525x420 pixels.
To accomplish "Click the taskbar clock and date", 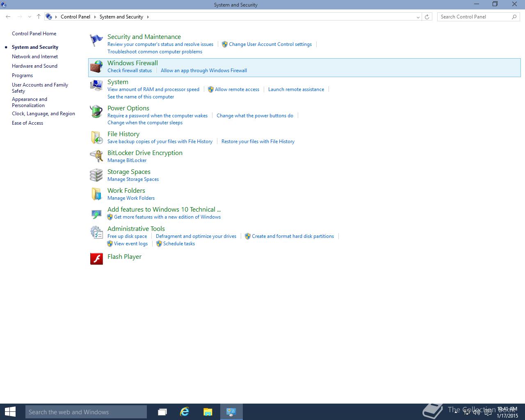I will point(507,412).
